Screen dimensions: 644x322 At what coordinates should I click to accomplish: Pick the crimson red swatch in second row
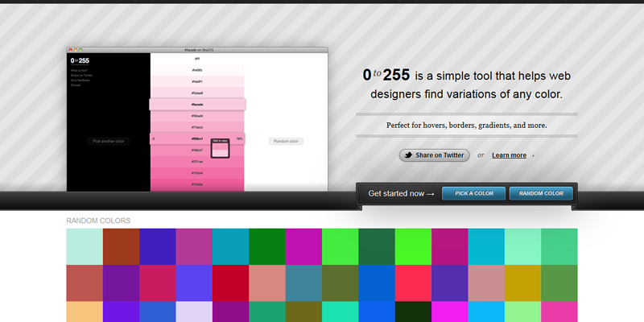tap(231, 283)
